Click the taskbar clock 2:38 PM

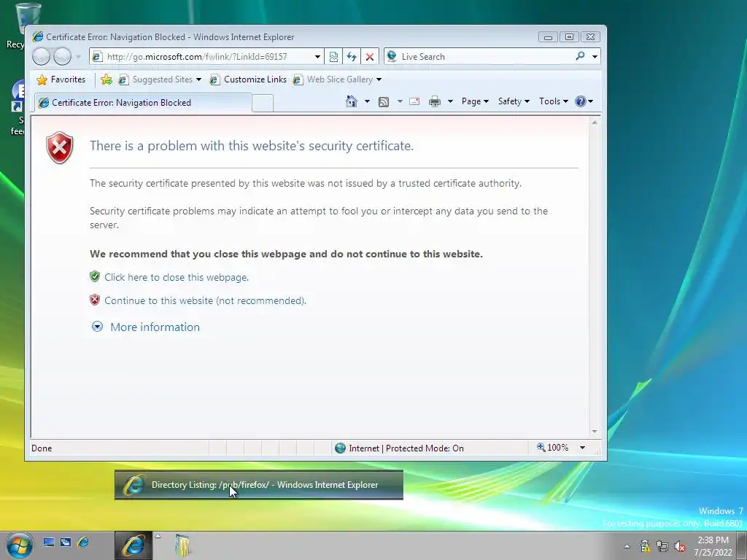coord(713,540)
